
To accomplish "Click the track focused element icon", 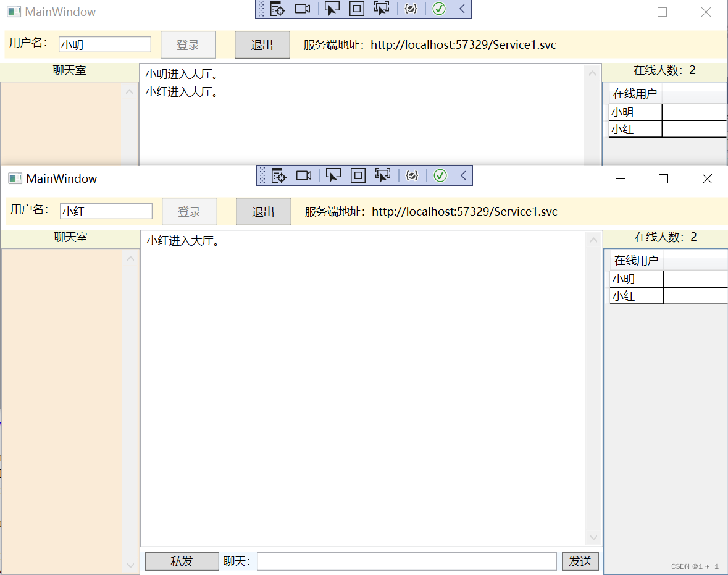I will pos(382,9).
